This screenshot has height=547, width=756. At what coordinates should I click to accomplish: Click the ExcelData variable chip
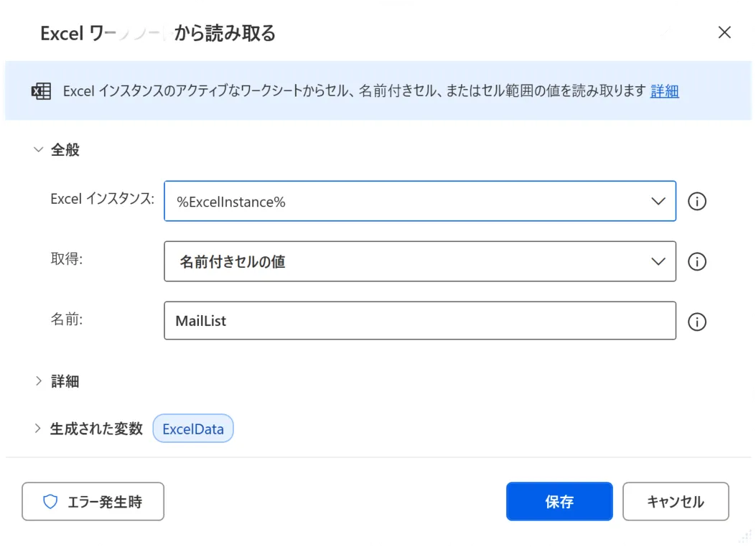click(193, 429)
